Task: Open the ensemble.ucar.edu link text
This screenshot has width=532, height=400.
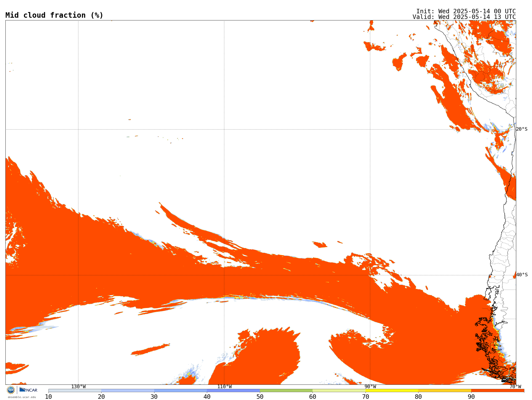Action: click(22, 397)
